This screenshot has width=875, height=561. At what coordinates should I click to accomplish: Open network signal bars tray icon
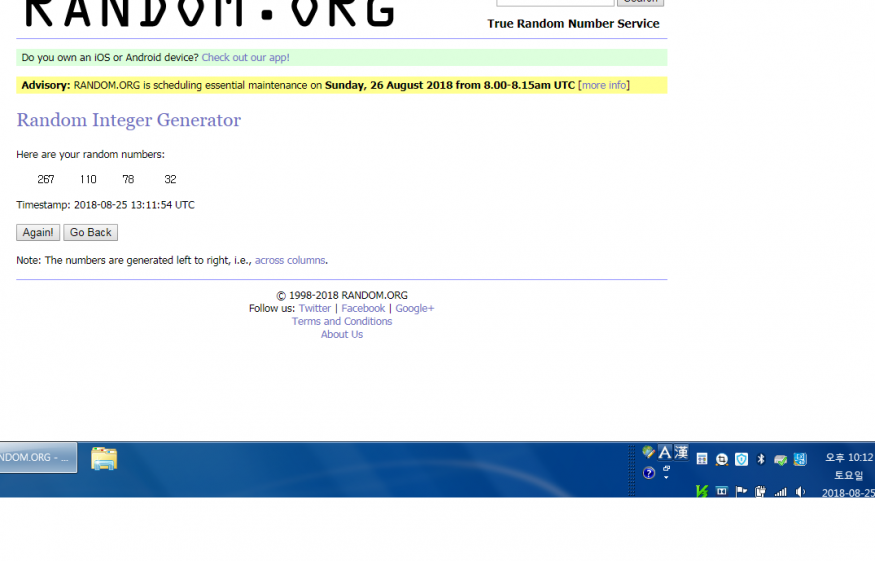pyautogui.click(x=780, y=492)
